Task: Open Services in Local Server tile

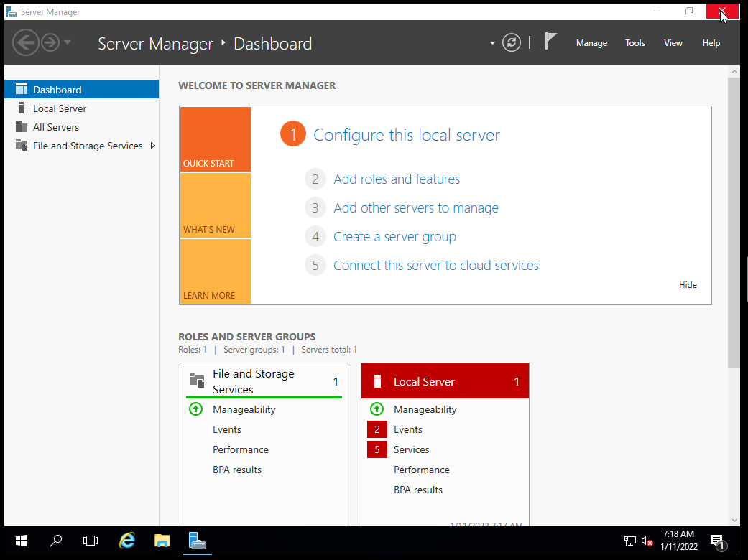Action: (x=411, y=449)
